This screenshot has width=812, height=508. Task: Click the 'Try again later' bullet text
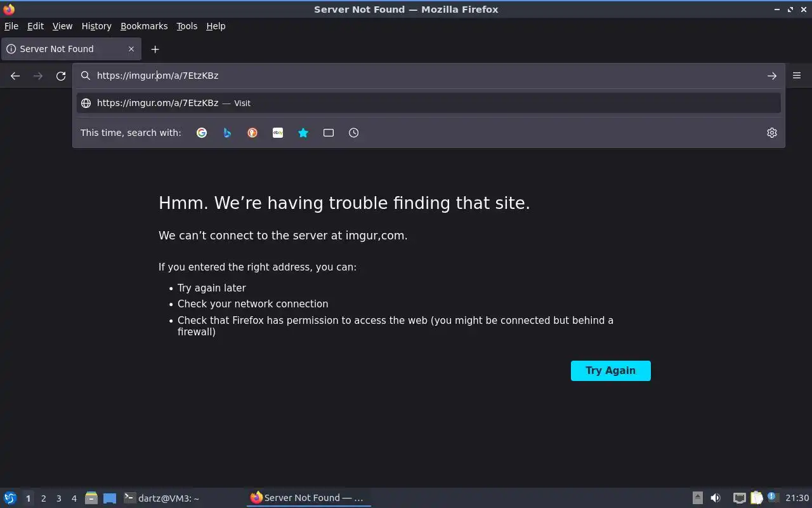(211, 288)
